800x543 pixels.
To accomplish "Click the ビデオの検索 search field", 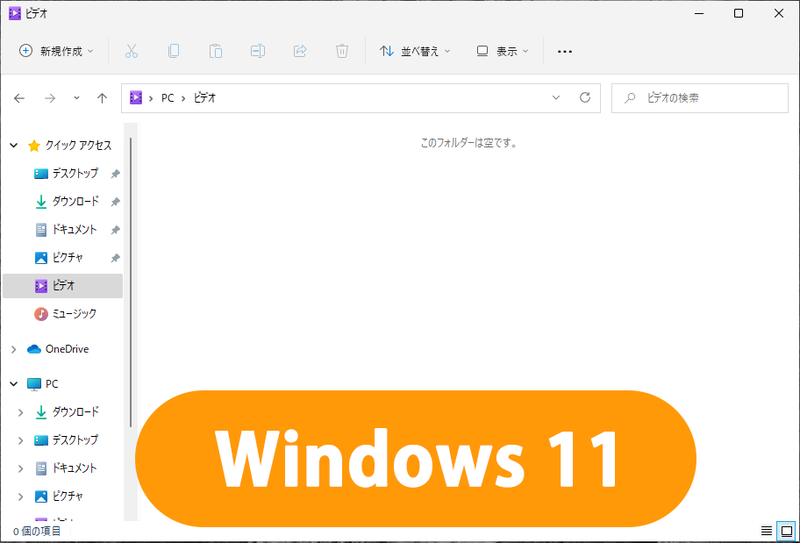I will pyautogui.click(x=700, y=98).
